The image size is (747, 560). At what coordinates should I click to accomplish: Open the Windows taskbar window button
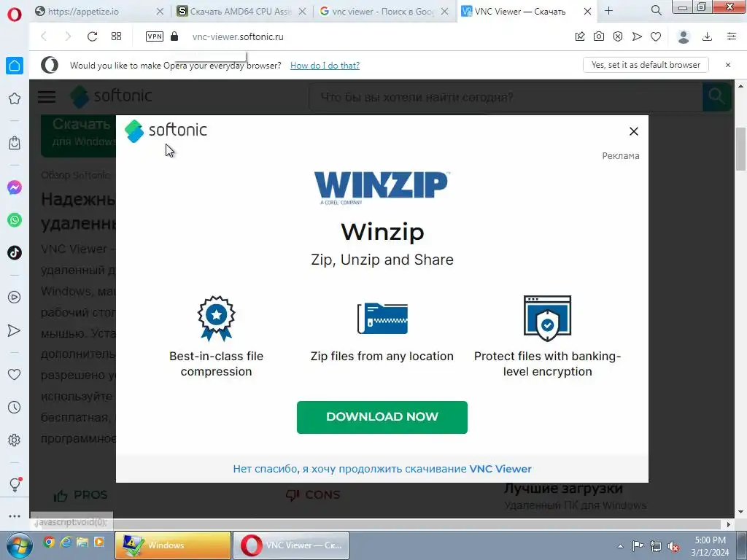173,545
